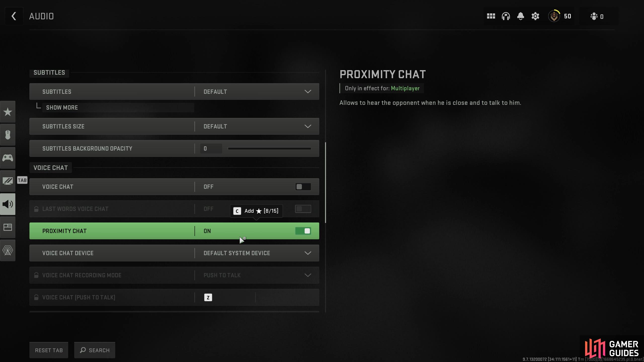The image size is (644, 362).
Task: Click the list/menu sidebar icon
Action: click(x=8, y=227)
